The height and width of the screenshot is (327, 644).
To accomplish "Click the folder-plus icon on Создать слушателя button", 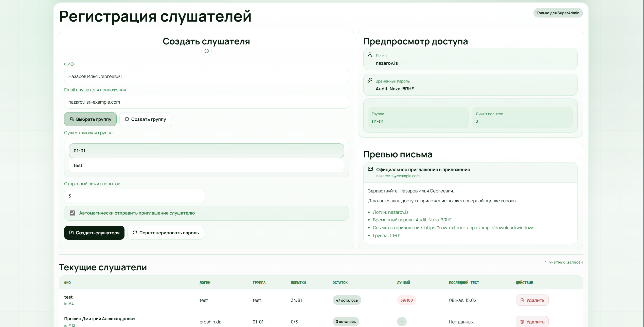I will click(x=71, y=233).
